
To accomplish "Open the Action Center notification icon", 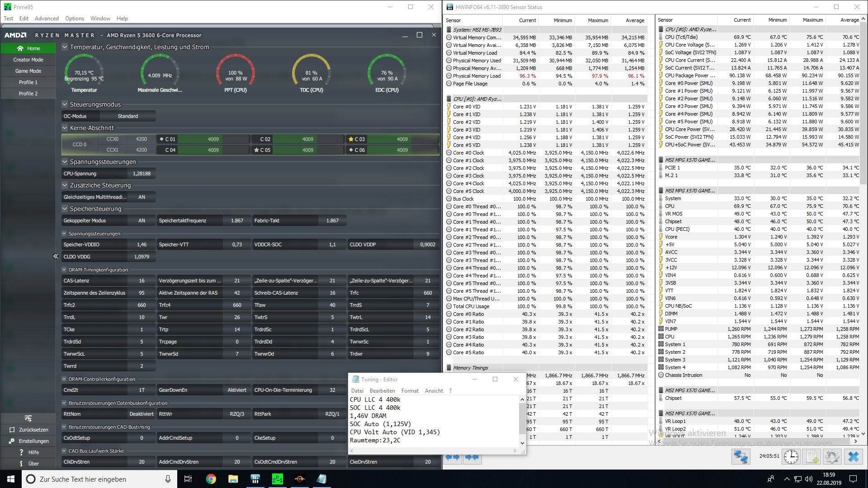I will pos(853,479).
